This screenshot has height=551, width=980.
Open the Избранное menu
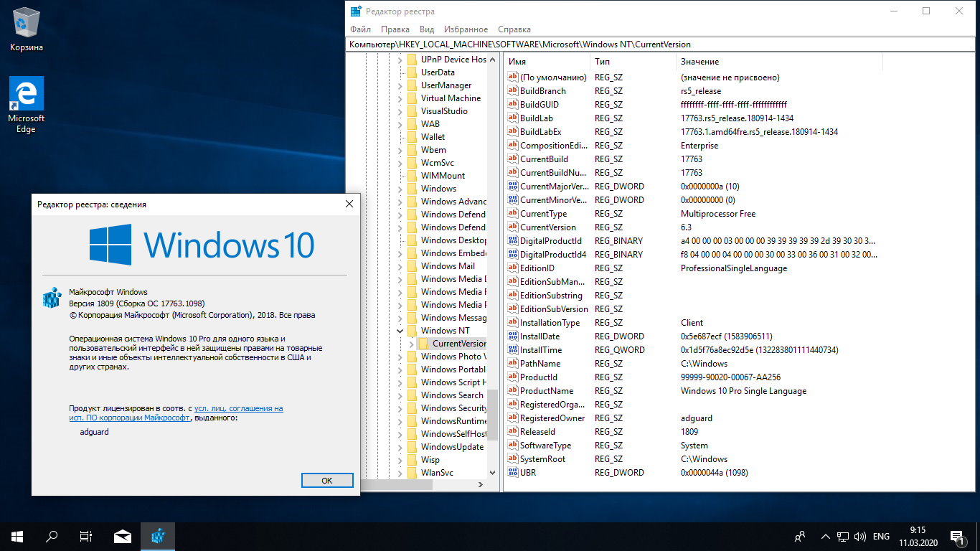pos(466,29)
